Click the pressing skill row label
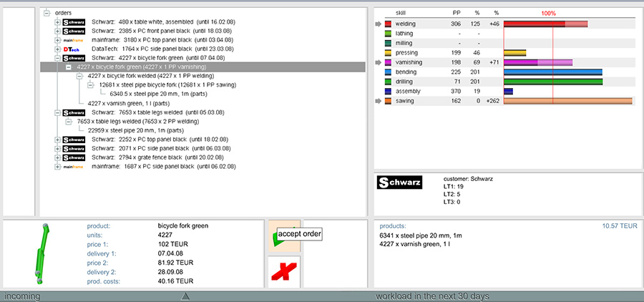644x302 pixels. click(408, 53)
